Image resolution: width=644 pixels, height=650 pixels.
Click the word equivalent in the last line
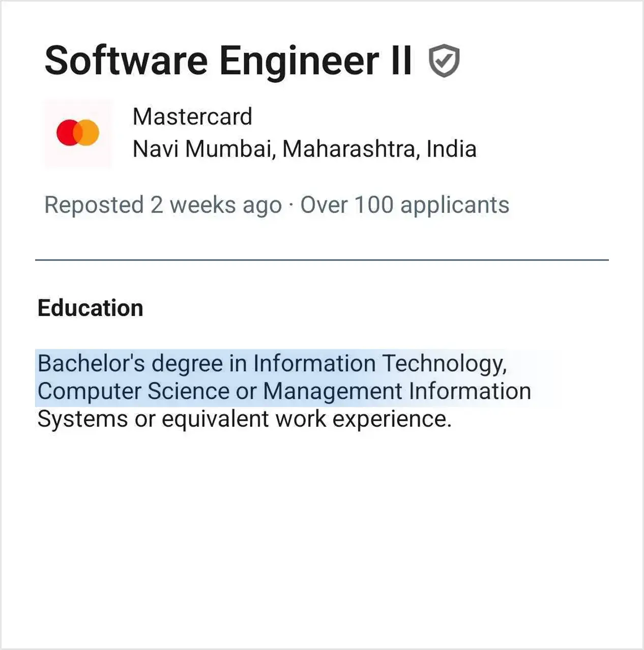coord(216,419)
